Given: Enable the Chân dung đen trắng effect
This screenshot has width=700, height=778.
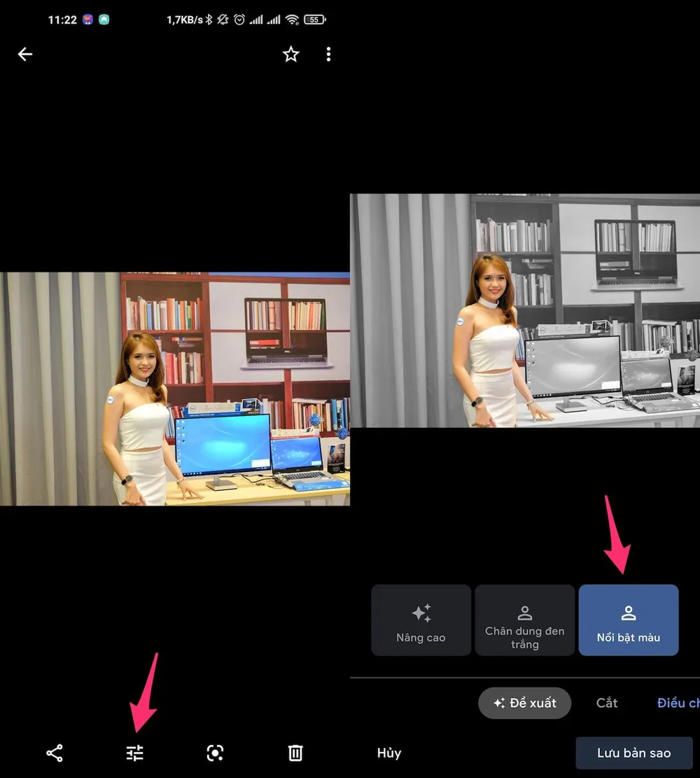Looking at the screenshot, I should (524, 620).
